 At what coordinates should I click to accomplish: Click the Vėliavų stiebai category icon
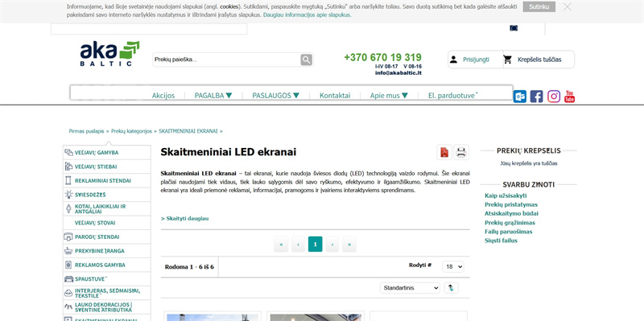pos(68,167)
